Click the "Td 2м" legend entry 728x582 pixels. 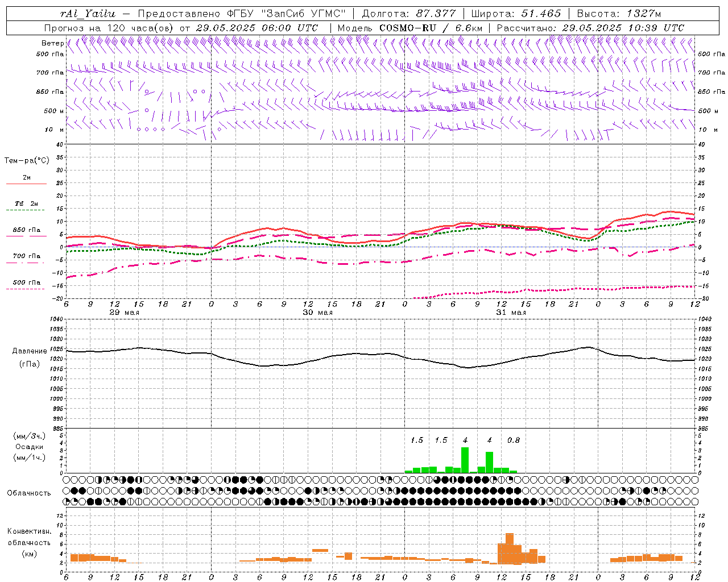26,203
